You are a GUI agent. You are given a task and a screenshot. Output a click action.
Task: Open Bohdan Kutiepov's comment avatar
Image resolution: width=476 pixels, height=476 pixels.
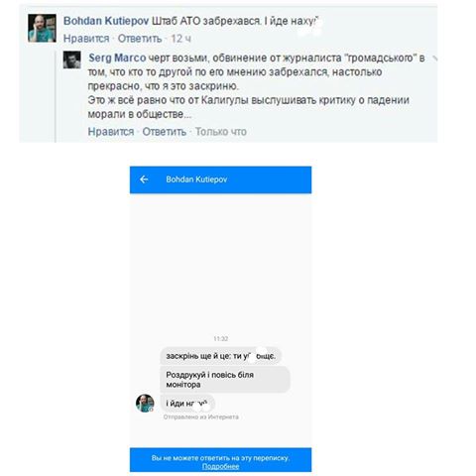tap(42, 28)
